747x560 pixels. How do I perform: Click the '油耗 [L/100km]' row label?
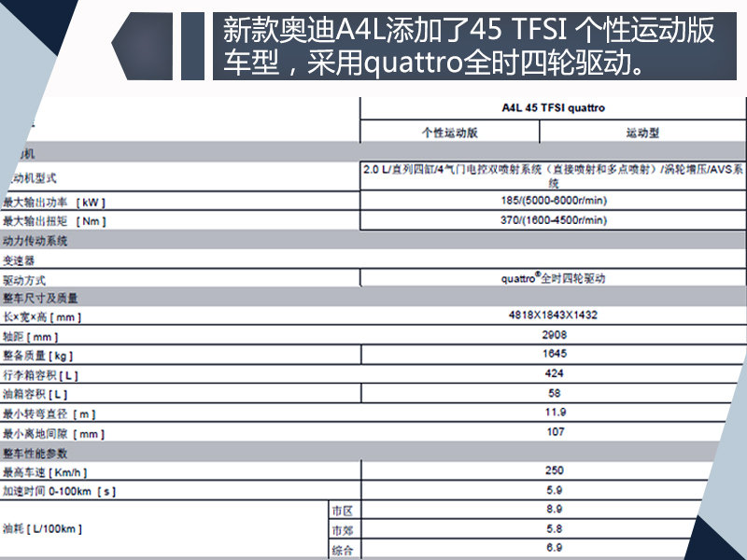click(x=42, y=528)
